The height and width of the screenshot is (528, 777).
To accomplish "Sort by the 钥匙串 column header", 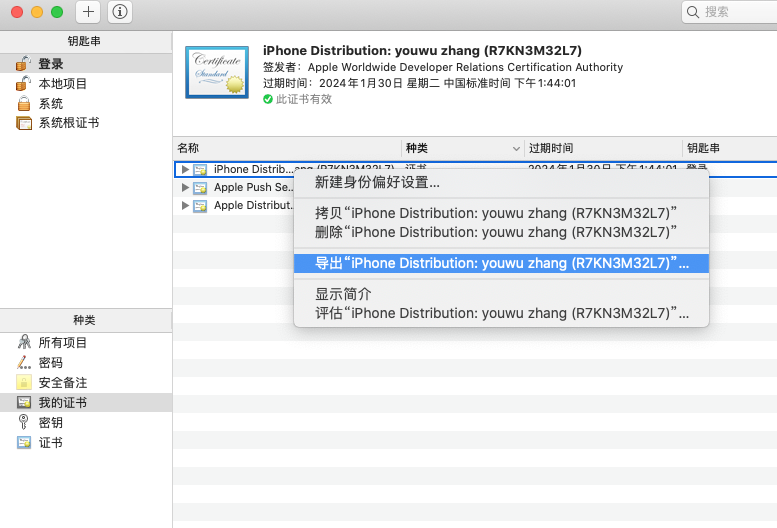I will 729,148.
